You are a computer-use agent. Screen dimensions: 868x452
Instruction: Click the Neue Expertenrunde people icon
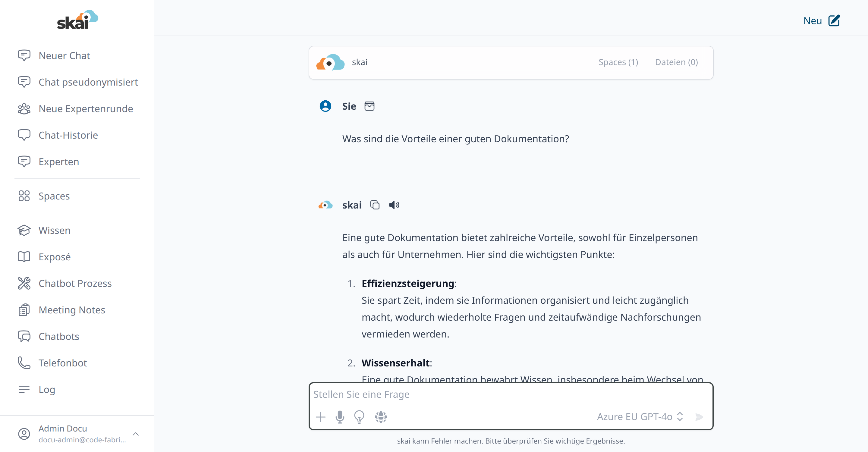(x=24, y=109)
